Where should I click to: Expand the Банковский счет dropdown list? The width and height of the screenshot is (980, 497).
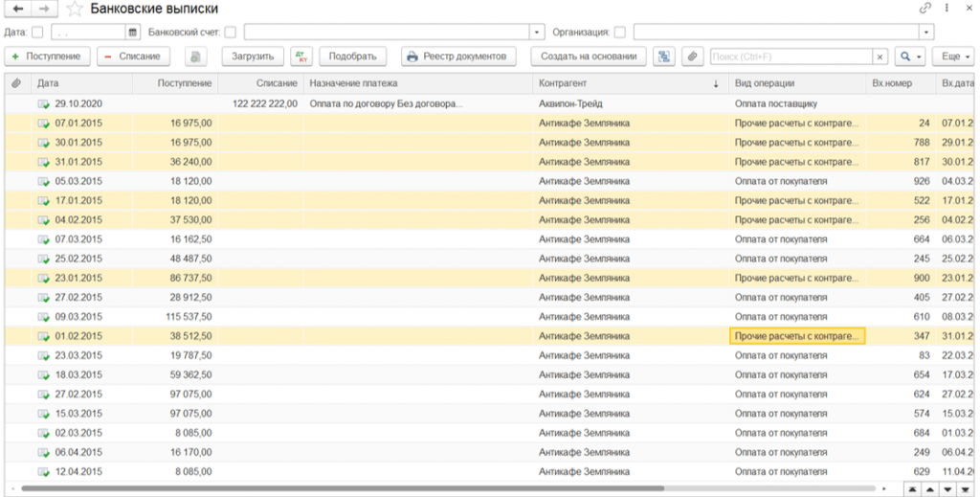537,32
